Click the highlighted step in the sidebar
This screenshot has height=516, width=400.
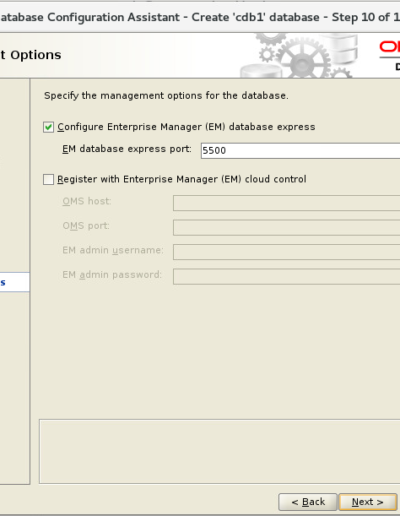click(15, 282)
